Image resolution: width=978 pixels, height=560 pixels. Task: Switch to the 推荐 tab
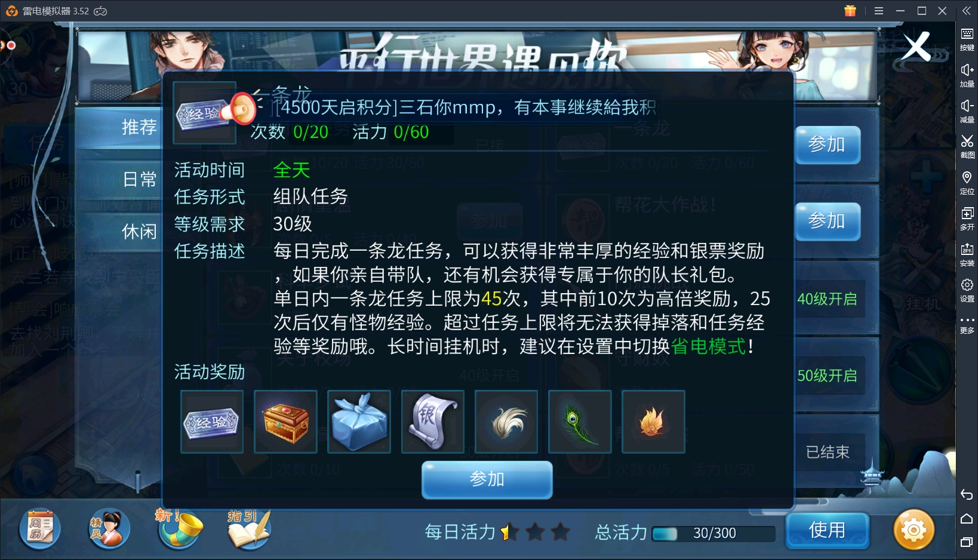[x=139, y=127]
